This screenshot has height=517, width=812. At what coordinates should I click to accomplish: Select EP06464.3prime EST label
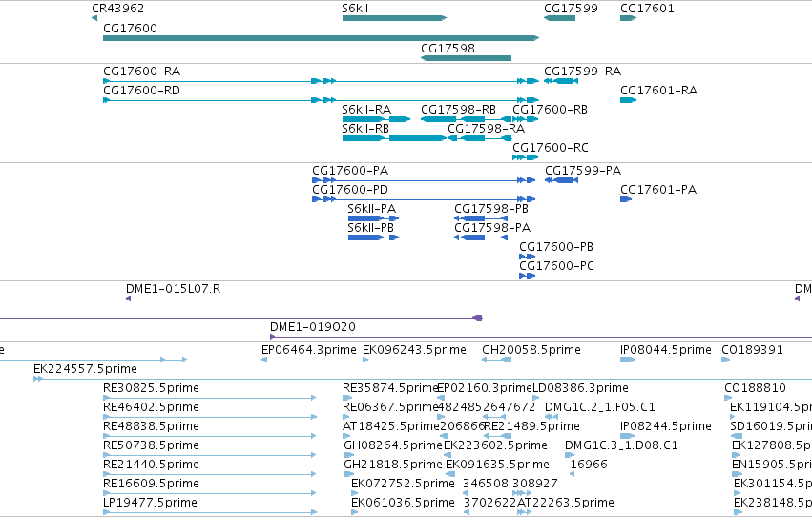click(308, 350)
